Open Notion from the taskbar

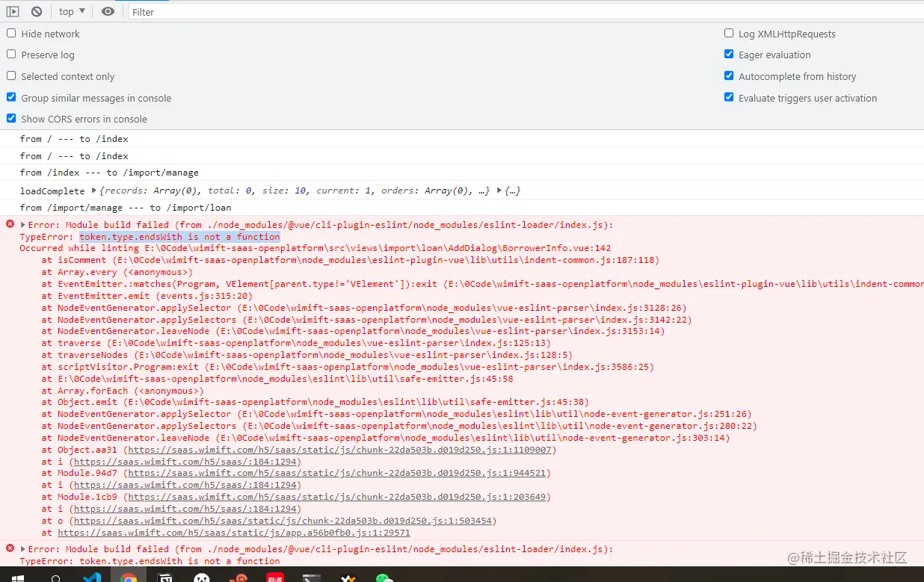tap(165, 578)
